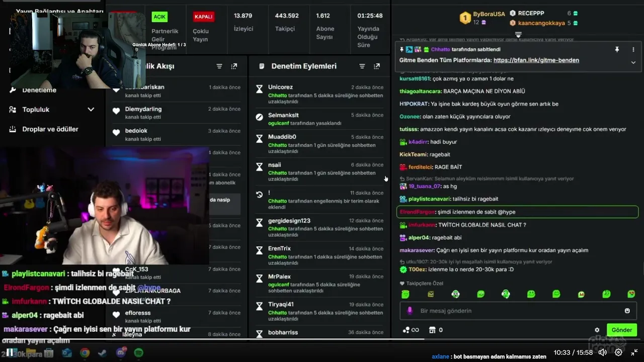Pop out the Denetim Eylemleri panel
644x362 pixels.
coord(377,66)
